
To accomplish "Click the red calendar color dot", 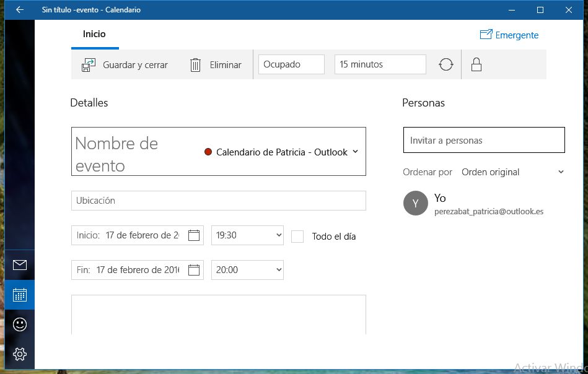I will [208, 152].
